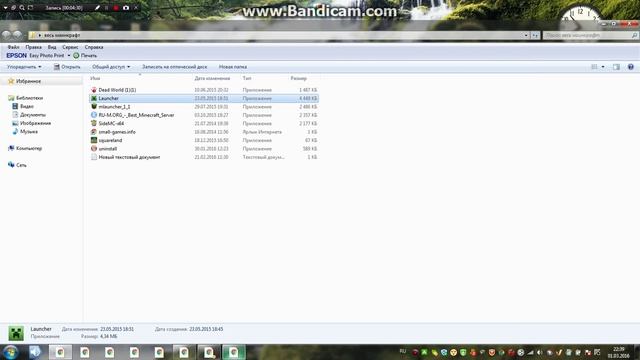This screenshot has height=360, width=640.
Task: Select Музыка library
Action: point(29,131)
